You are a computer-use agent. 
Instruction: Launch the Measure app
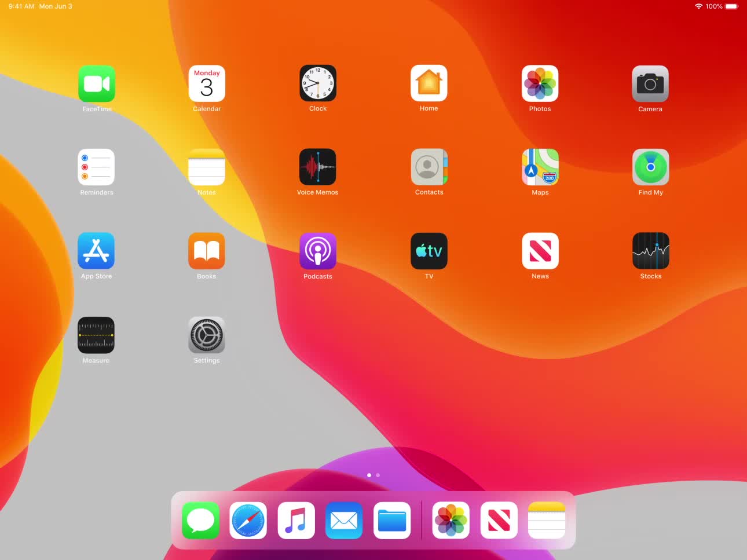click(96, 335)
